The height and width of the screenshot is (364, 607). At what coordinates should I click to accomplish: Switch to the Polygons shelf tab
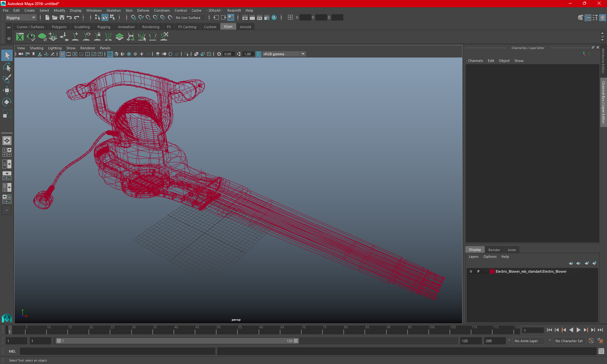tap(59, 27)
